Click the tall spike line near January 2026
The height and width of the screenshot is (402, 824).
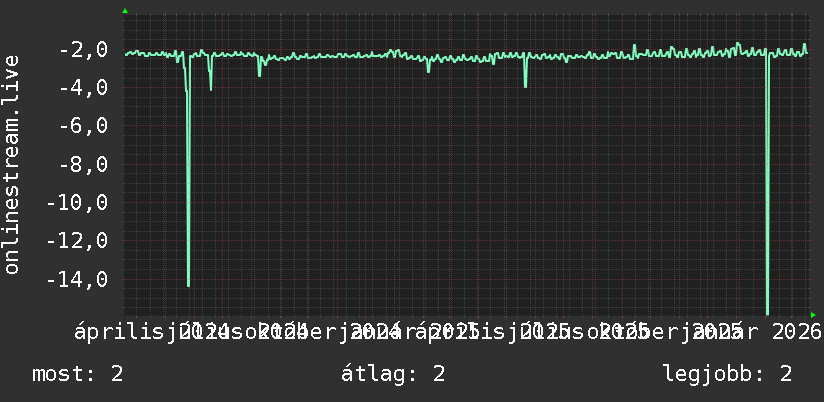768,184
